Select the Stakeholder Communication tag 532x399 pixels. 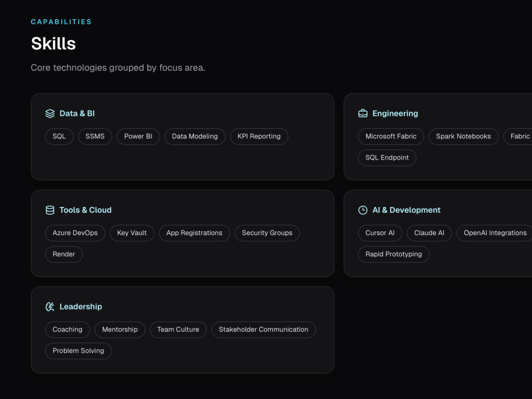pos(264,330)
